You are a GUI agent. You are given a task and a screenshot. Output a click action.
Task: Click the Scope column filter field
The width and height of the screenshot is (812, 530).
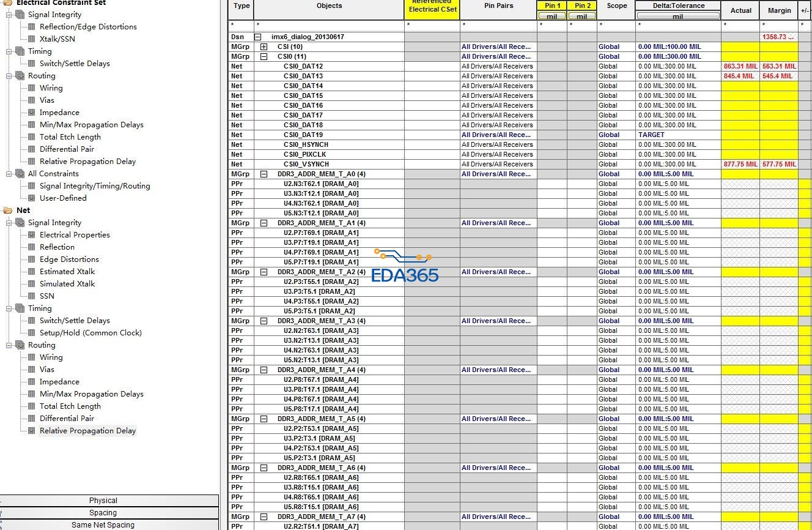point(616,26)
